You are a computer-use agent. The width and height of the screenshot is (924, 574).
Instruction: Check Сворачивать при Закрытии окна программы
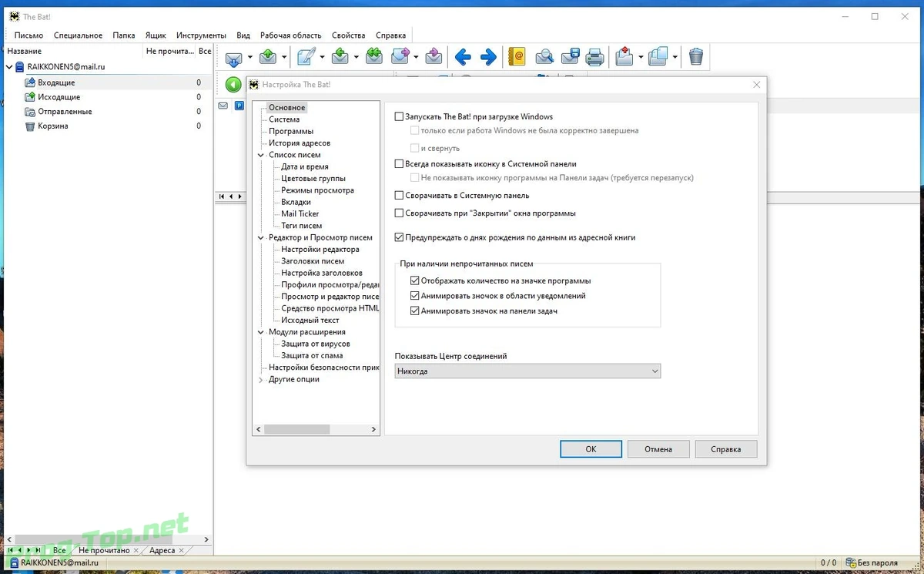(x=399, y=213)
